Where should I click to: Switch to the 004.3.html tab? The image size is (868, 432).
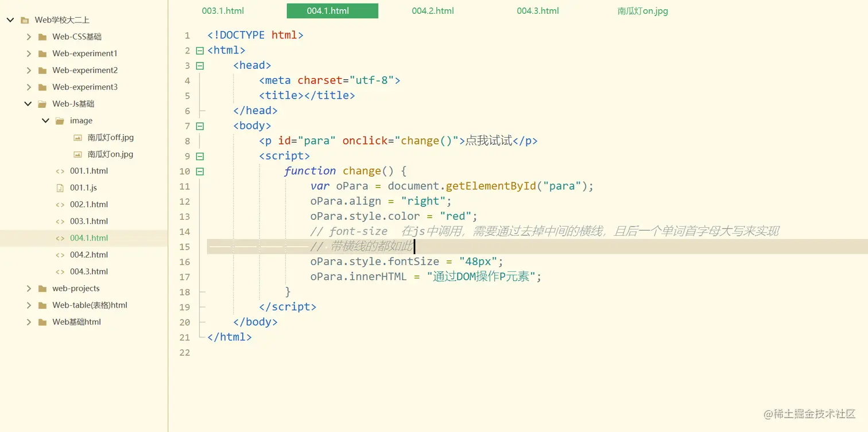[537, 11]
